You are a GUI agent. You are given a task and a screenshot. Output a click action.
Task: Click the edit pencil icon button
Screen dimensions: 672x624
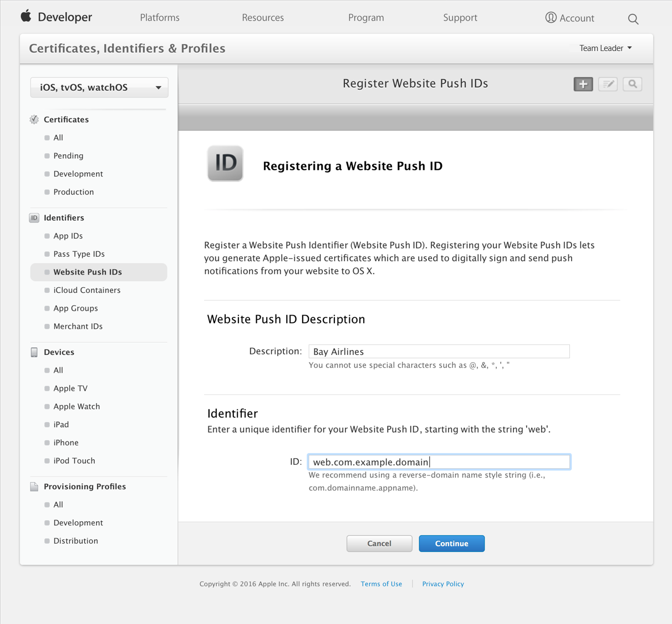[x=608, y=84]
